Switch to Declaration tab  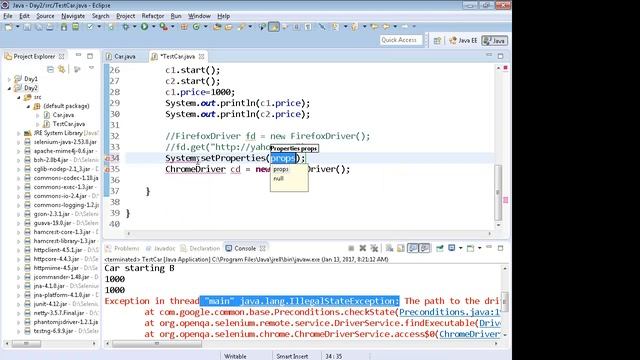pyautogui.click(x=201, y=248)
